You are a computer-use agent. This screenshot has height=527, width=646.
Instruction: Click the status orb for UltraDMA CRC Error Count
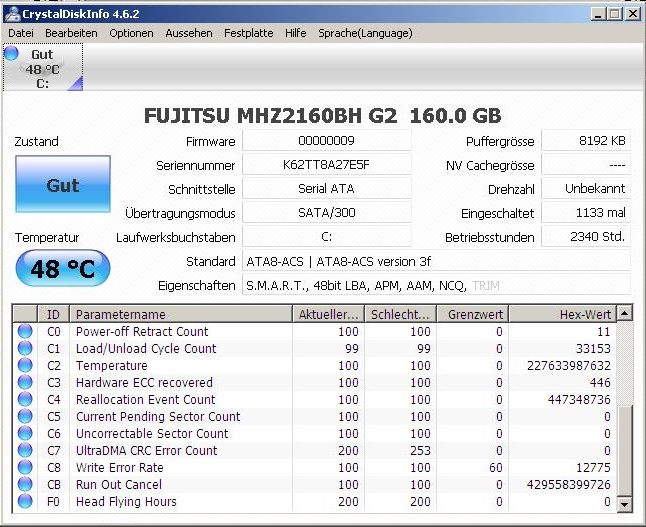coord(25,450)
